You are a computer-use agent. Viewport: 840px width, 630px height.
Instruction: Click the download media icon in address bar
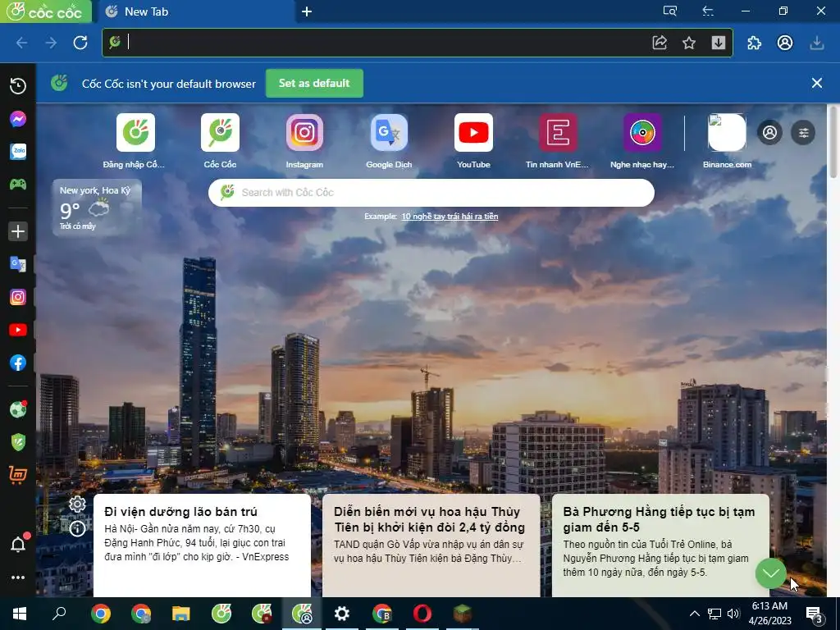pos(719,43)
